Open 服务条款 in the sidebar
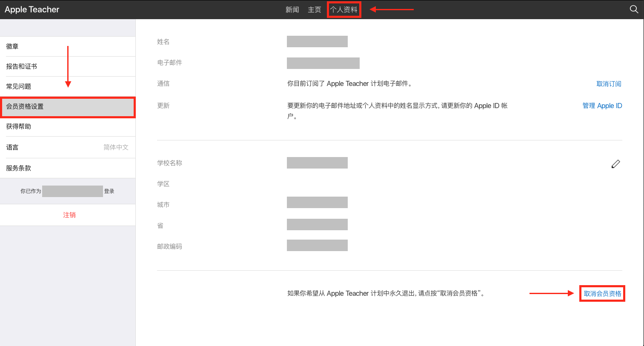The height and width of the screenshot is (346, 644). pyautogui.click(x=68, y=168)
